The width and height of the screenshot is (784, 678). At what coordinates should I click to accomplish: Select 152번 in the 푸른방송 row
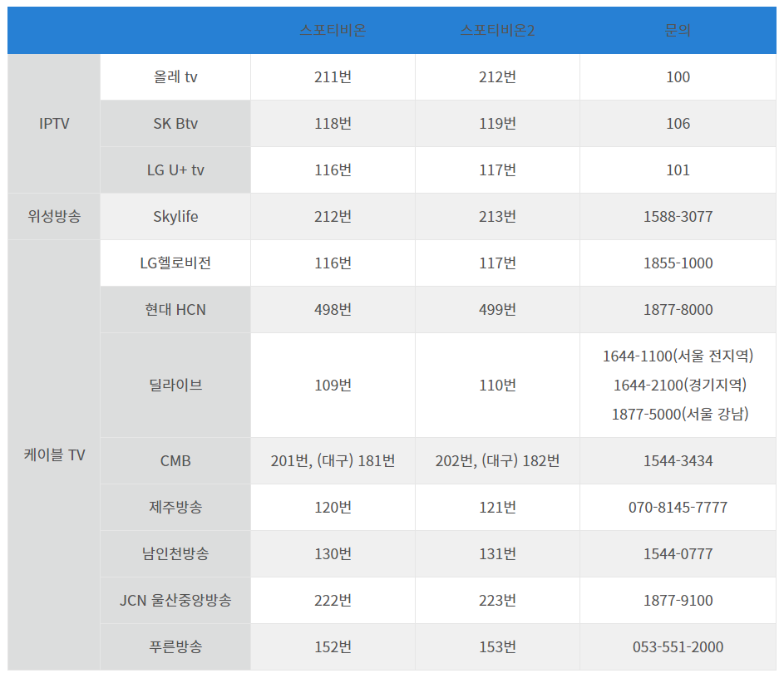333,646
